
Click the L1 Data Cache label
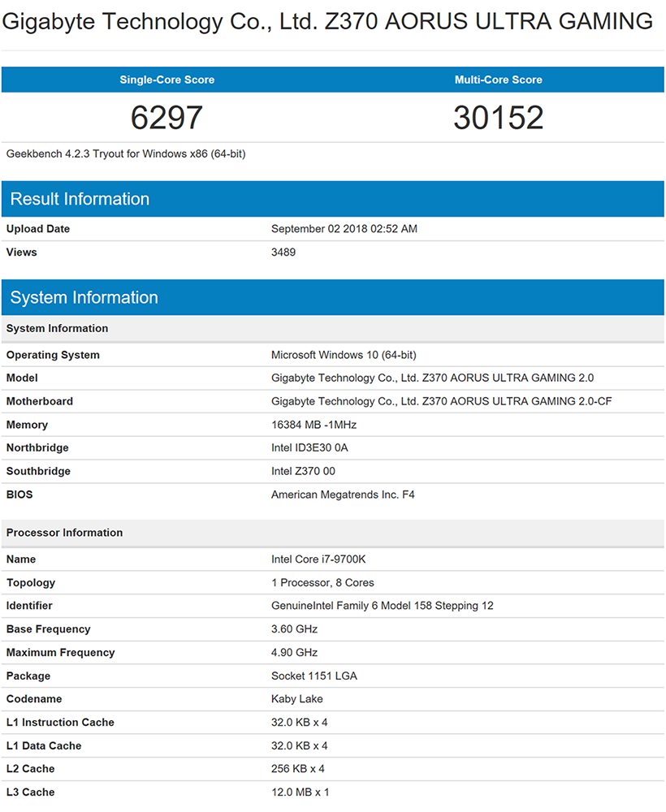[44, 745]
